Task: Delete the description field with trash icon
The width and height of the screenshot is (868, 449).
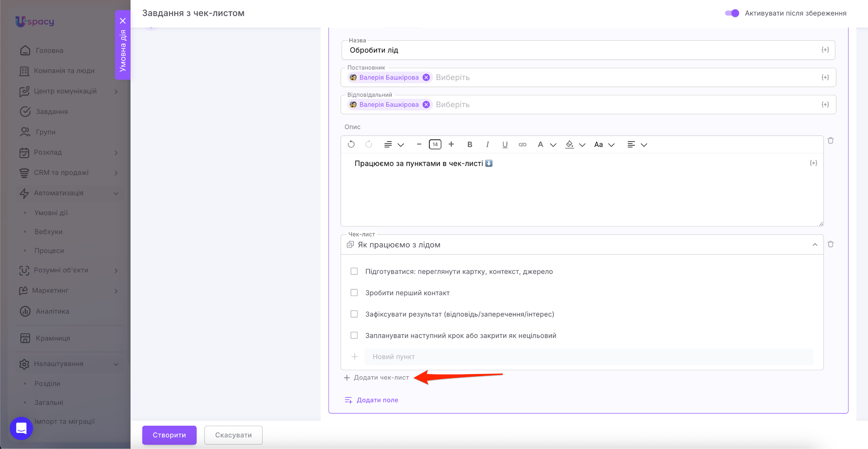Action: coord(831,141)
